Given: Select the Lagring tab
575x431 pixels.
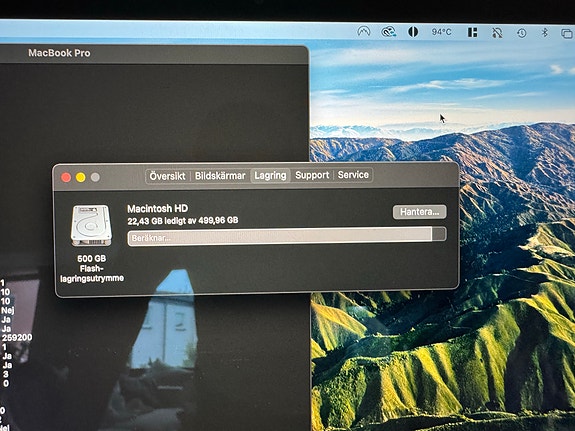Looking at the screenshot, I should [x=270, y=175].
